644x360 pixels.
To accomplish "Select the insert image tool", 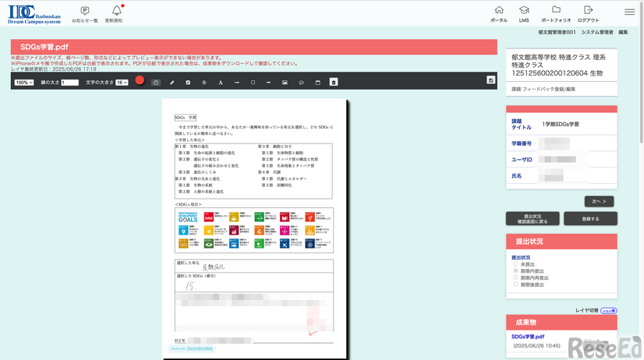I will pyautogui.click(x=285, y=83).
